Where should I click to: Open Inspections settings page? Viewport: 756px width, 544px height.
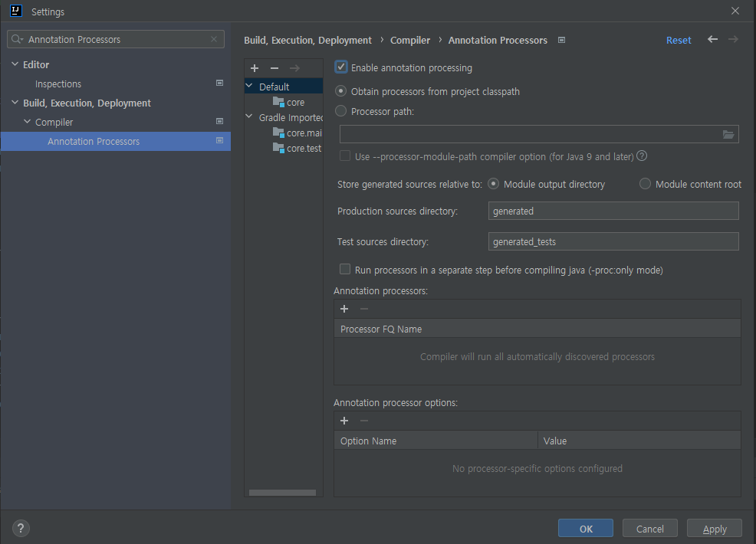[x=58, y=84]
